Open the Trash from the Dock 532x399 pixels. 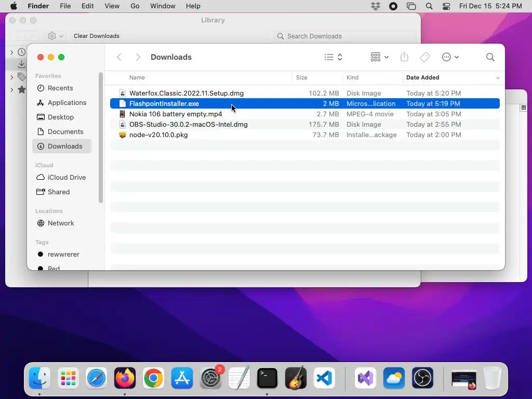click(493, 378)
